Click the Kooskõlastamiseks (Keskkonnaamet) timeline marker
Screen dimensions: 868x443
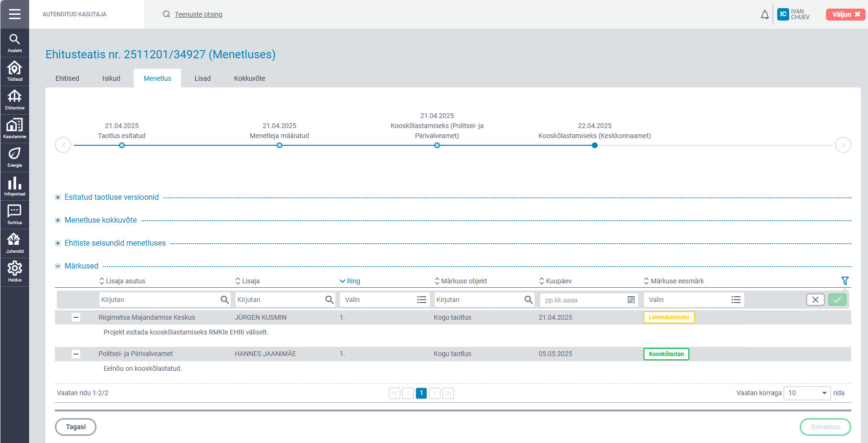(x=594, y=145)
